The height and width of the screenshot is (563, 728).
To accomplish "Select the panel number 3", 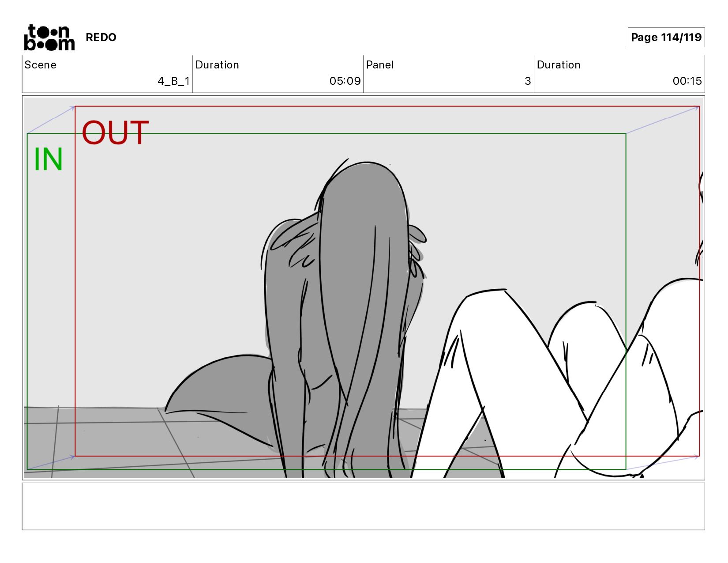I will coord(528,81).
